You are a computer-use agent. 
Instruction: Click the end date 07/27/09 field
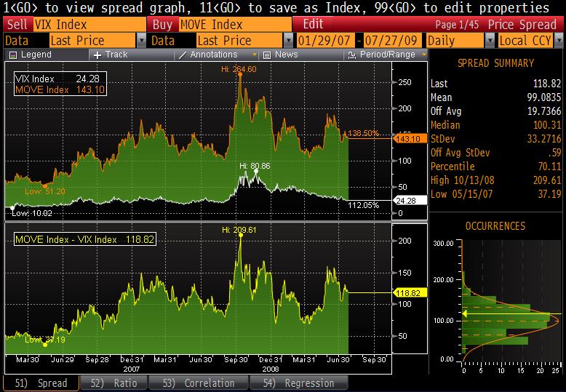coord(392,41)
